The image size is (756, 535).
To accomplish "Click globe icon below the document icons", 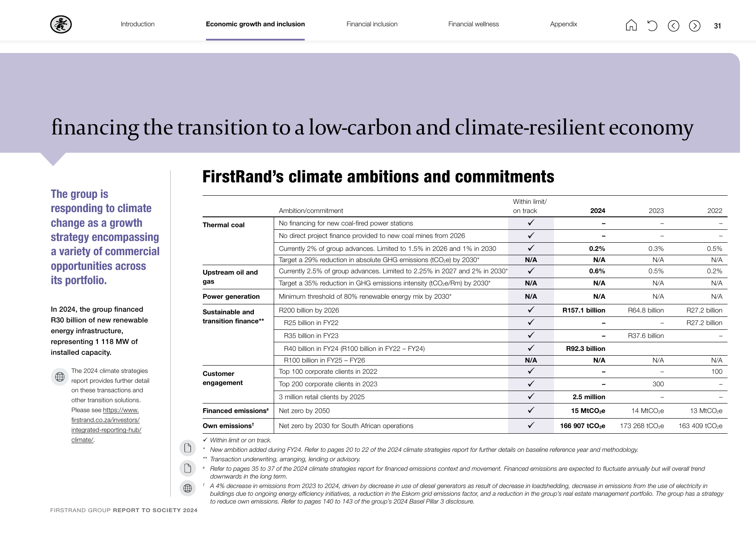I will click(x=187, y=488).
